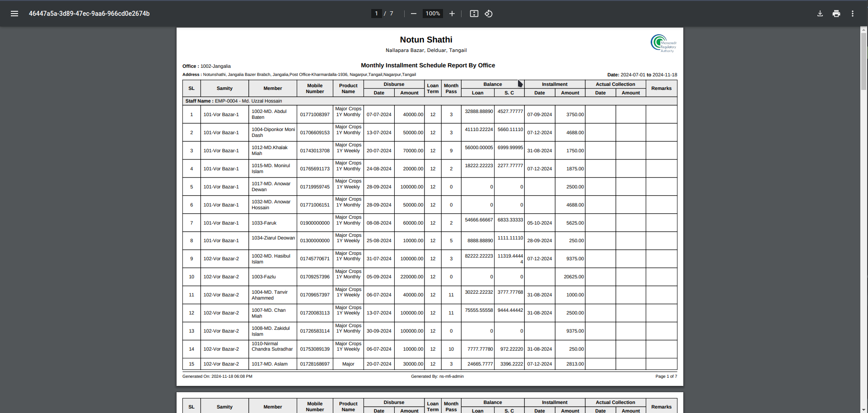
Task: Open the more actions menu
Action: tap(853, 14)
